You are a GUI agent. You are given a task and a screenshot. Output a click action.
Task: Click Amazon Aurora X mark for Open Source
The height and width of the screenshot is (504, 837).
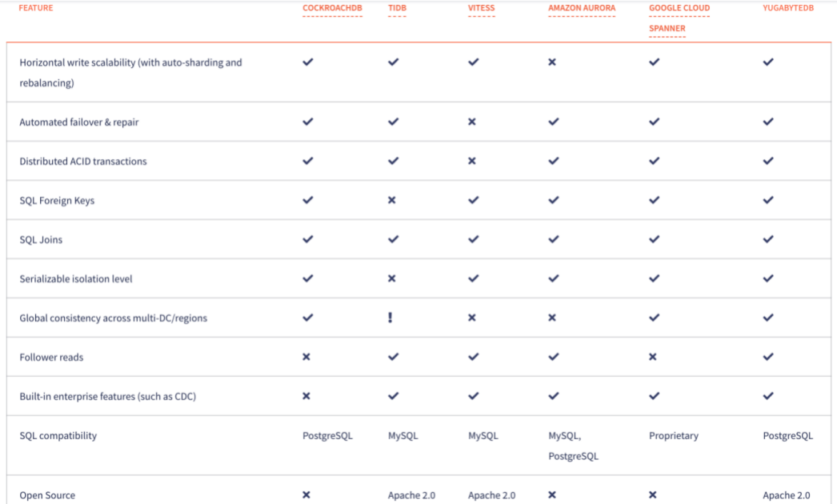pyautogui.click(x=552, y=495)
